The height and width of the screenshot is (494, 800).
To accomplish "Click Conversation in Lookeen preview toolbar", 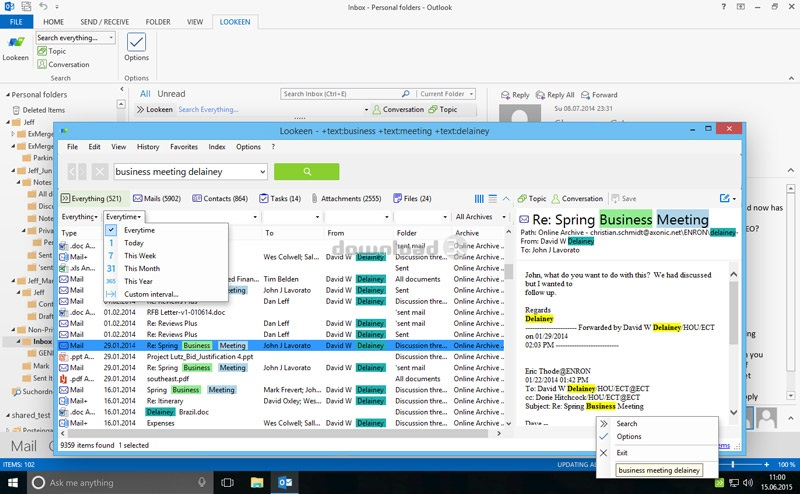I will [x=577, y=199].
